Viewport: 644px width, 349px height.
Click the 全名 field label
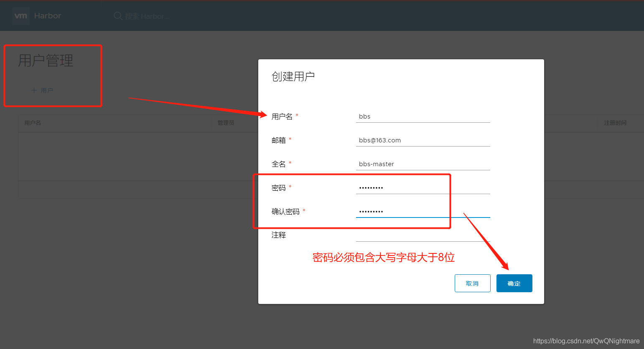tap(279, 164)
